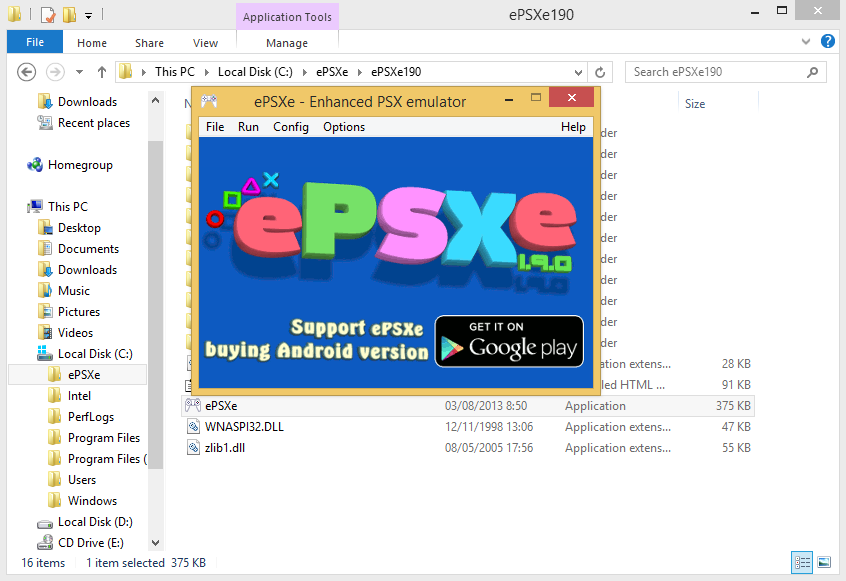Click Local Disk (C:) in address breadcrumb
Viewport: 846px width, 581px height.
point(255,72)
